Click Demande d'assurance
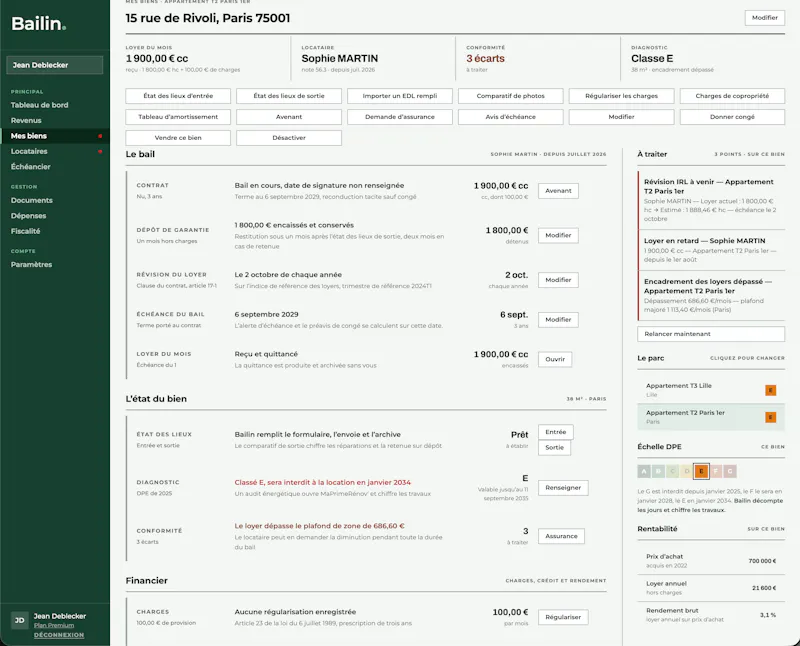This screenshot has width=800, height=646. coord(399,117)
